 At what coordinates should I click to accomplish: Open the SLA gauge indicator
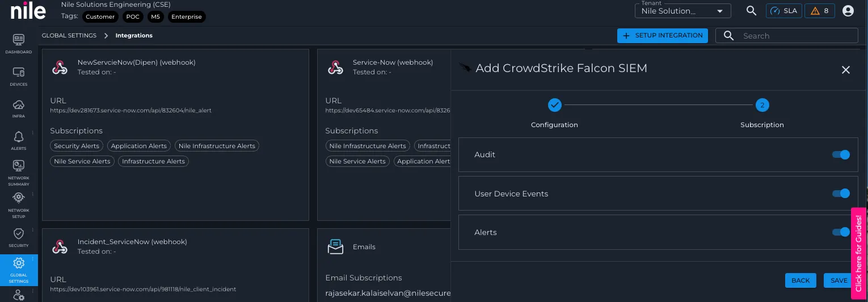(x=783, y=10)
